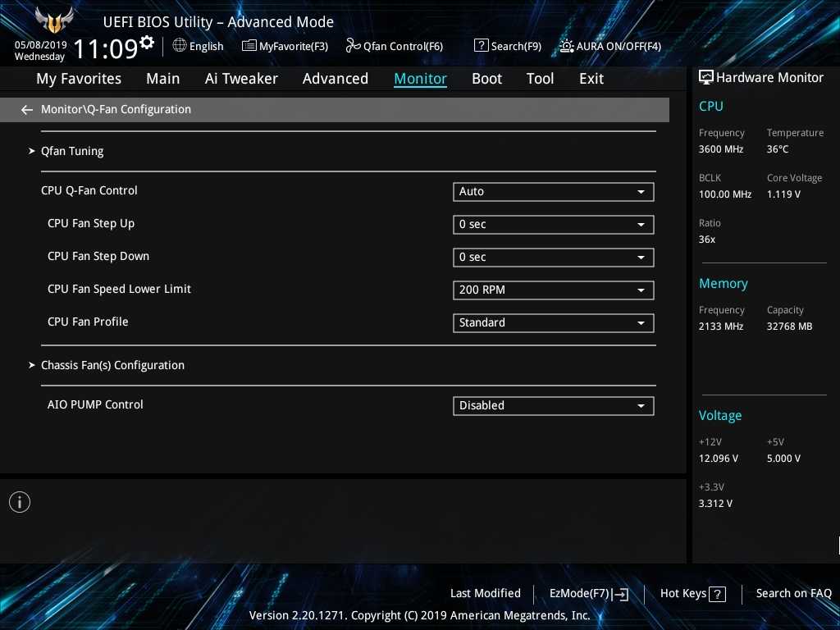
Task: Switch to EzMode(F7)
Action: click(x=588, y=594)
